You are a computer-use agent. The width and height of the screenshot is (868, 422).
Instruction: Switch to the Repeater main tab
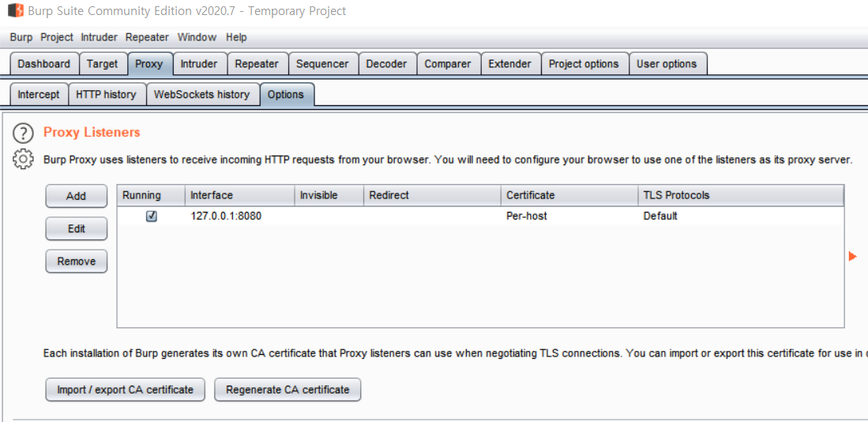(x=257, y=64)
